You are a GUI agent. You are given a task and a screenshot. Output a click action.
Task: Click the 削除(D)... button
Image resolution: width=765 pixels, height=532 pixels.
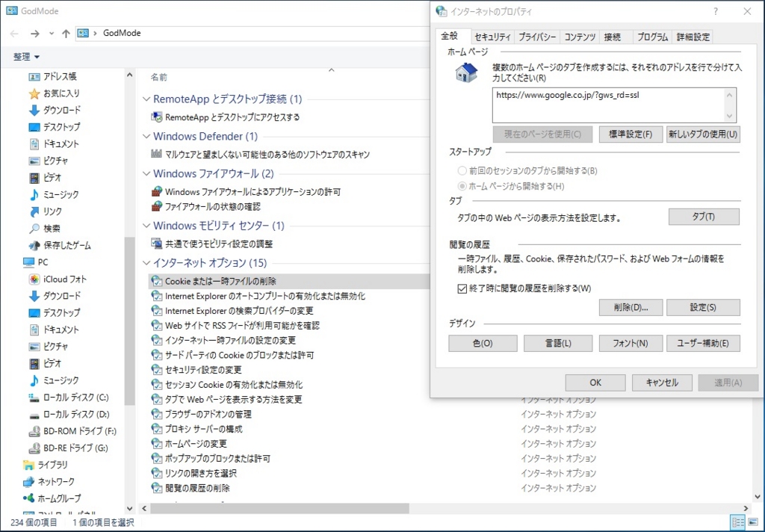pos(631,308)
